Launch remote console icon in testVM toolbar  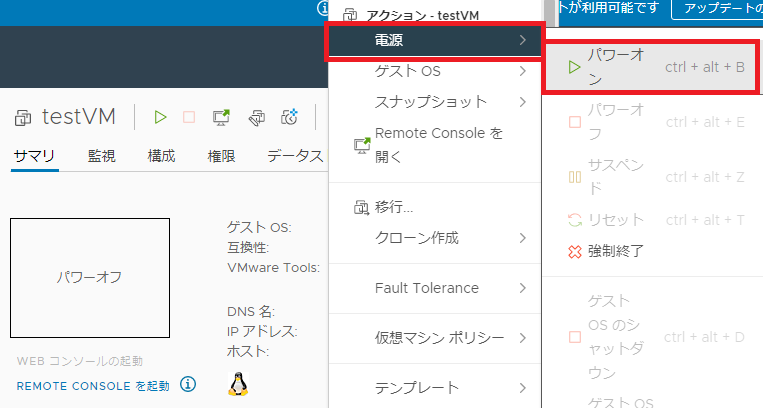(221, 117)
